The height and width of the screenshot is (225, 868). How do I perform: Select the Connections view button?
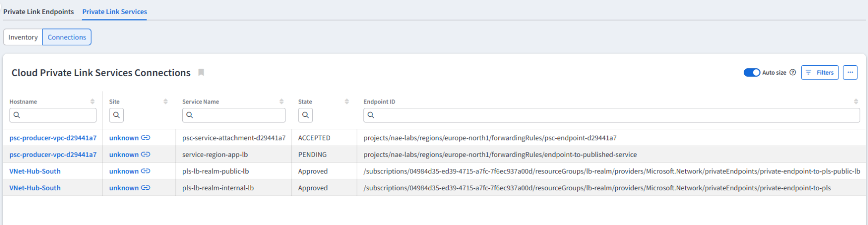click(x=67, y=37)
